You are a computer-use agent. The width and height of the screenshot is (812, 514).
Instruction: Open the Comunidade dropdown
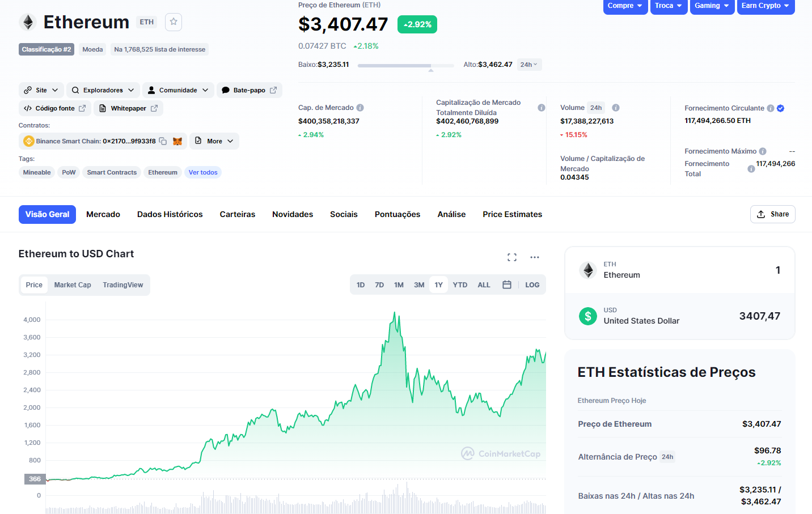(x=178, y=90)
